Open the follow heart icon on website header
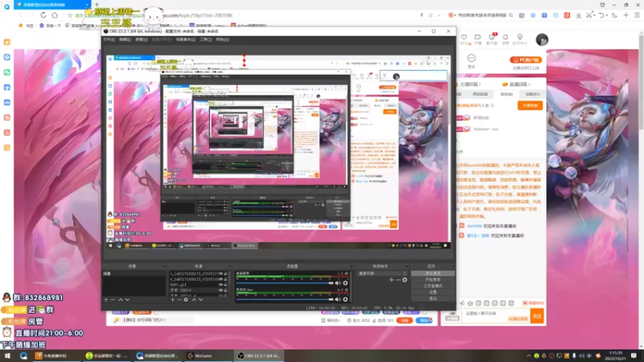644x362 pixels. 464,37
